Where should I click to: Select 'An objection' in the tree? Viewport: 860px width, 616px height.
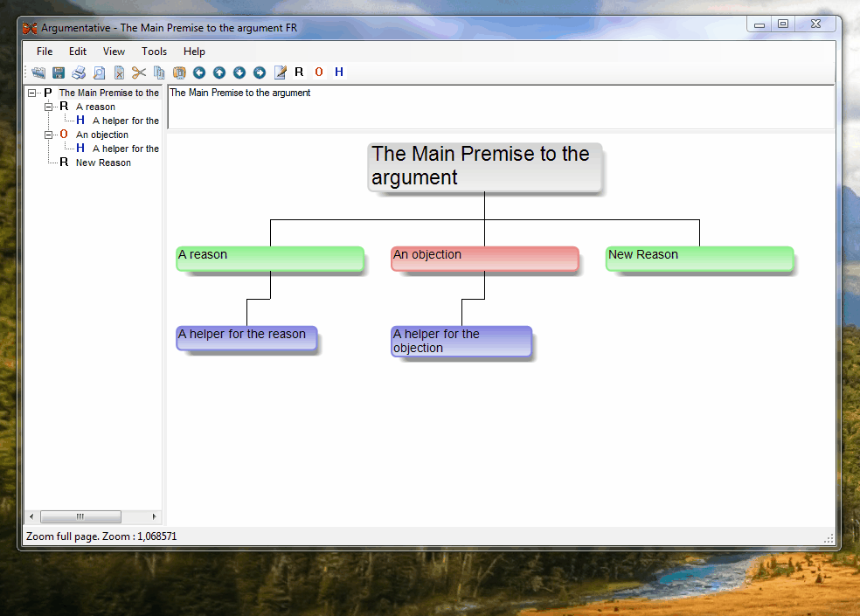coord(102,135)
